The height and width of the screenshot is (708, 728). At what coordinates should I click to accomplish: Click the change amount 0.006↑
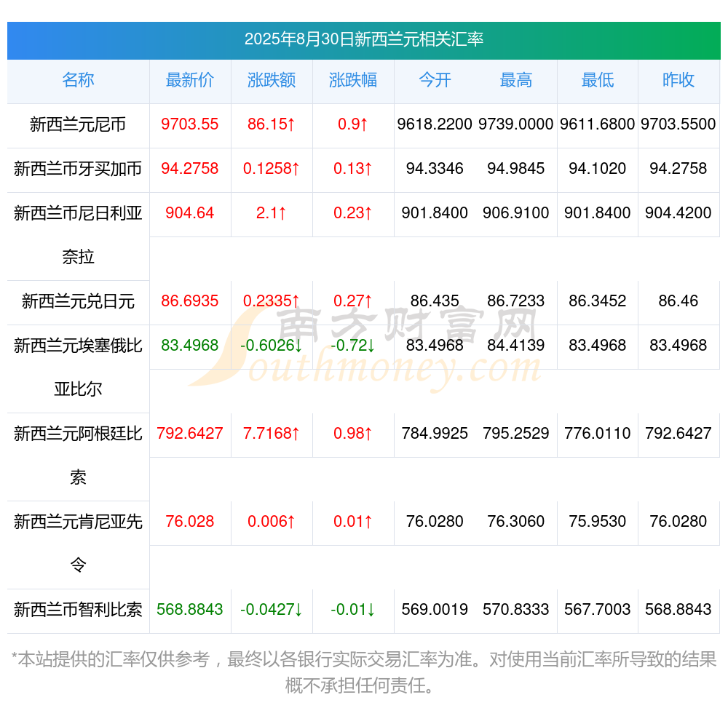coord(271,522)
